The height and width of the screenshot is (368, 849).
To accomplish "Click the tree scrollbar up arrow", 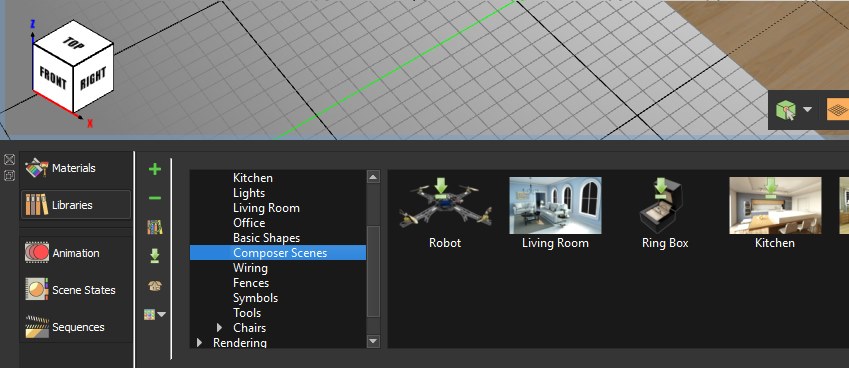I will point(373,176).
